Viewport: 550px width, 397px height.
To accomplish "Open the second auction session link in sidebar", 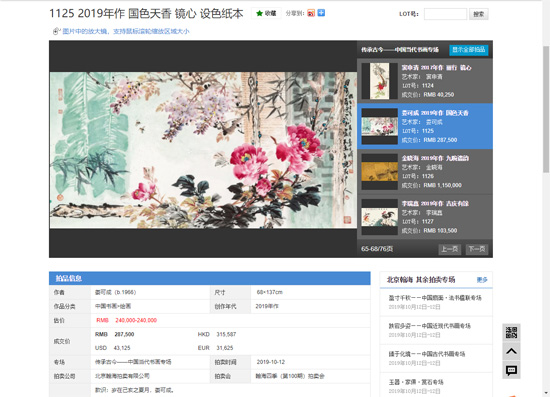I will point(429,326).
